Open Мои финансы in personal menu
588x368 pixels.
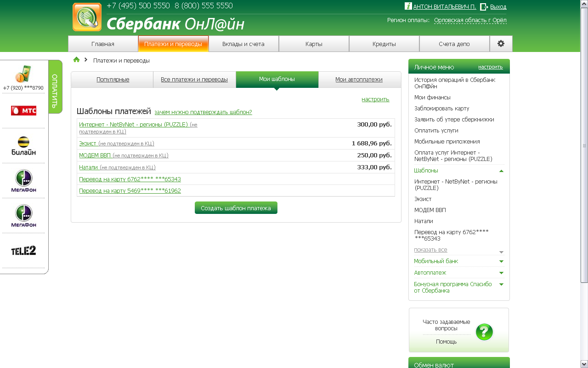(432, 98)
